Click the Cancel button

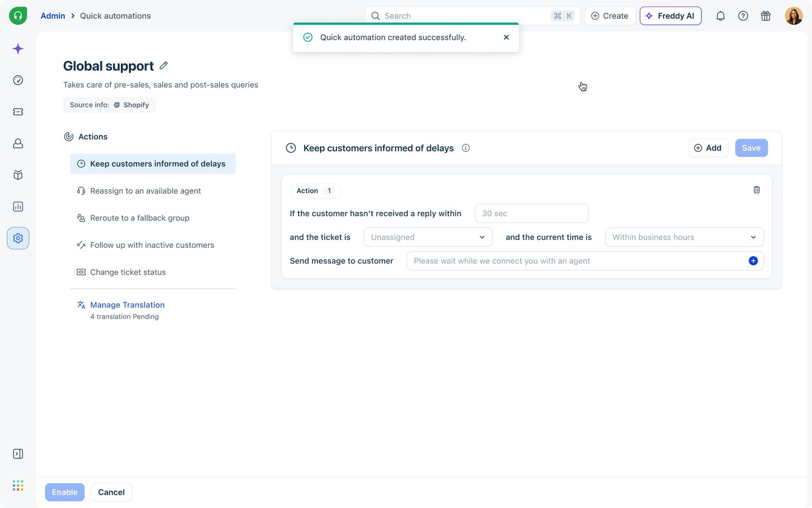[111, 492]
